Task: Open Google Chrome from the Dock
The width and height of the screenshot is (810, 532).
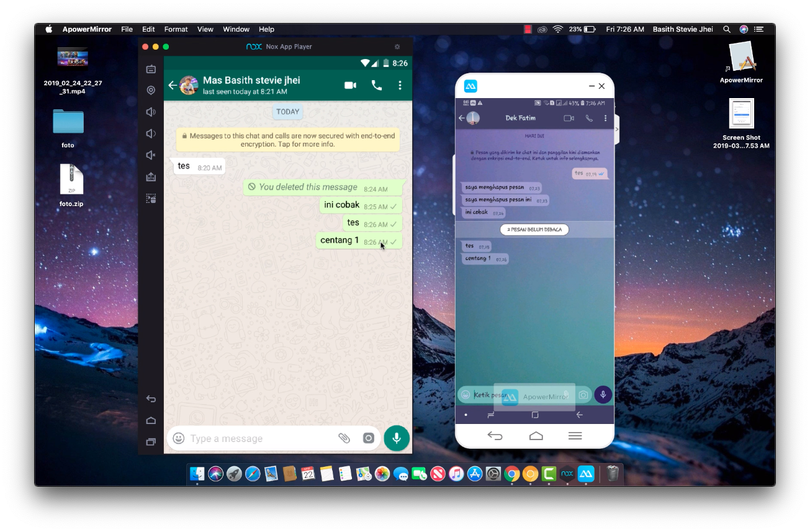Action: click(511, 474)
